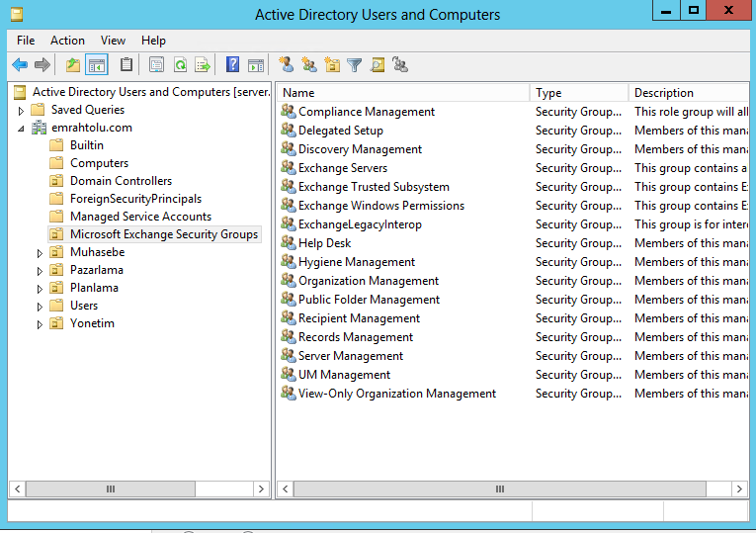Add to group using last toolbar icon
The width and height of the screenshot is (756, 533).
point(400,64)
